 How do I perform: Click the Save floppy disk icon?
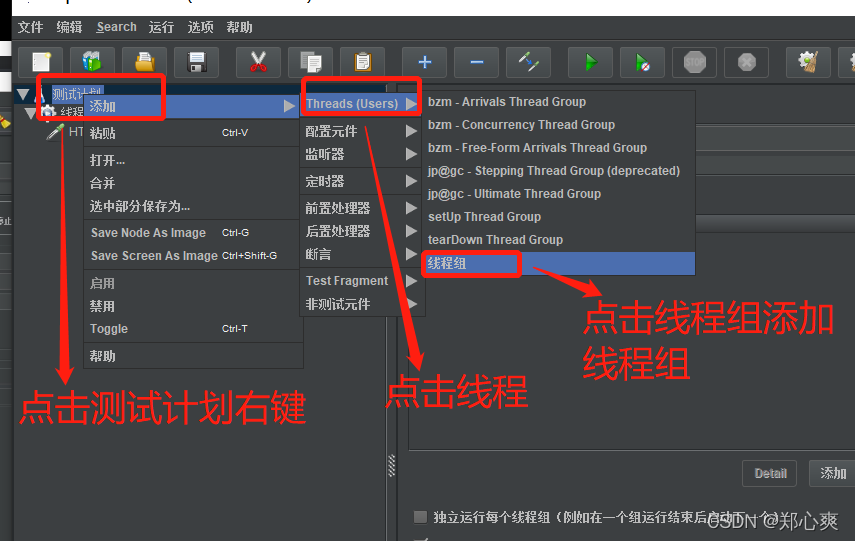click(x=196, y=62)
